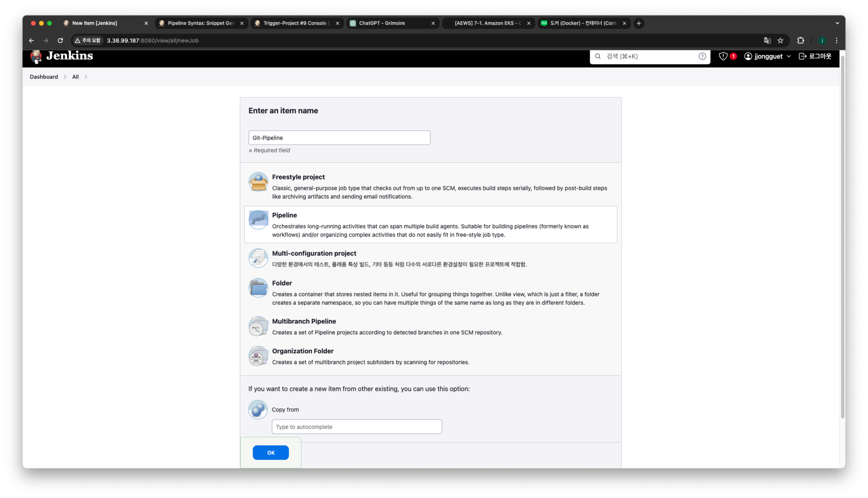Expand the All breadcrumb chevron
Image resolution: width=868 pixels, height=498 pixels.
(x=86, y=77)
